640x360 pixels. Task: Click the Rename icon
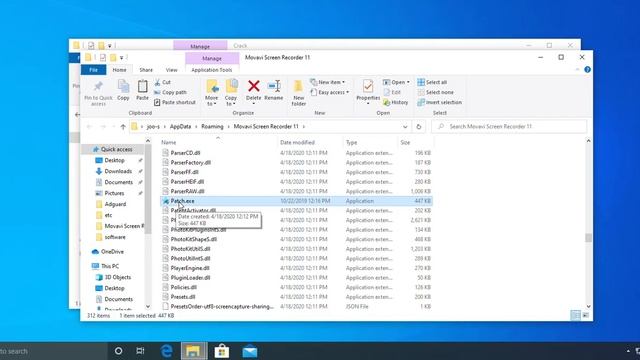(274, 86)
